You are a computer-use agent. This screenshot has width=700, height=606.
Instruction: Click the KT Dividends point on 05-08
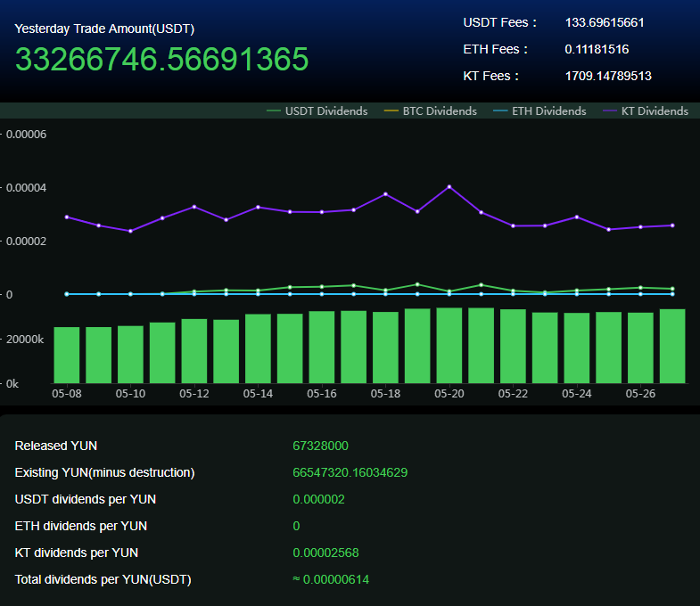coord(67,217)
